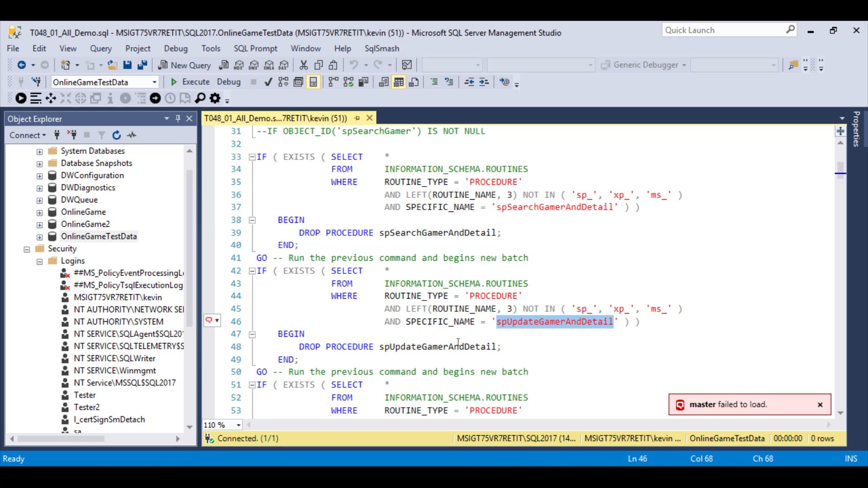This screenshot has height=488, width=868.
Task: Open Activity Monitor from Object Explorer toolbar
Action: pos(132,135)
